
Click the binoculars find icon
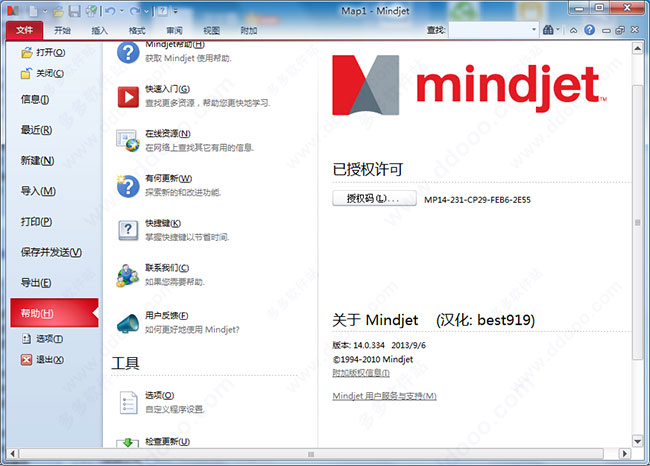[548, 30]
